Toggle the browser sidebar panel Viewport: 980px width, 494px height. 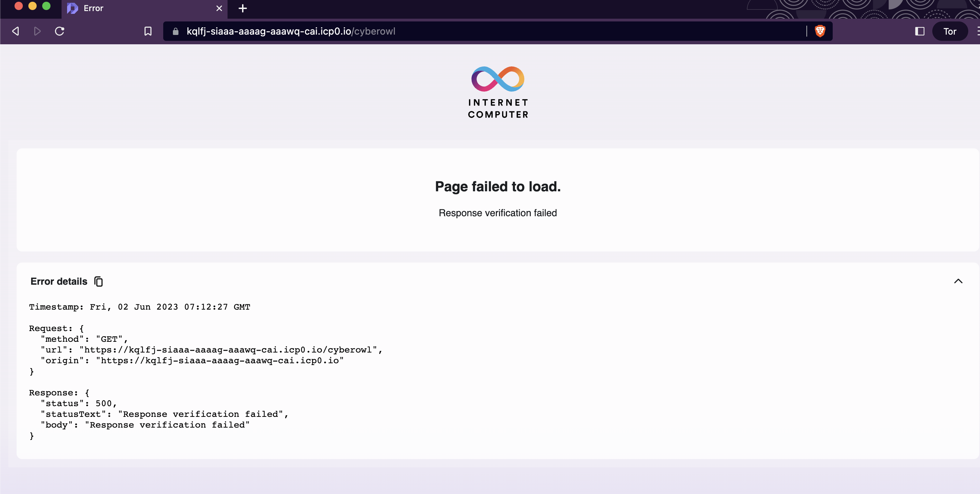point(919,31)
